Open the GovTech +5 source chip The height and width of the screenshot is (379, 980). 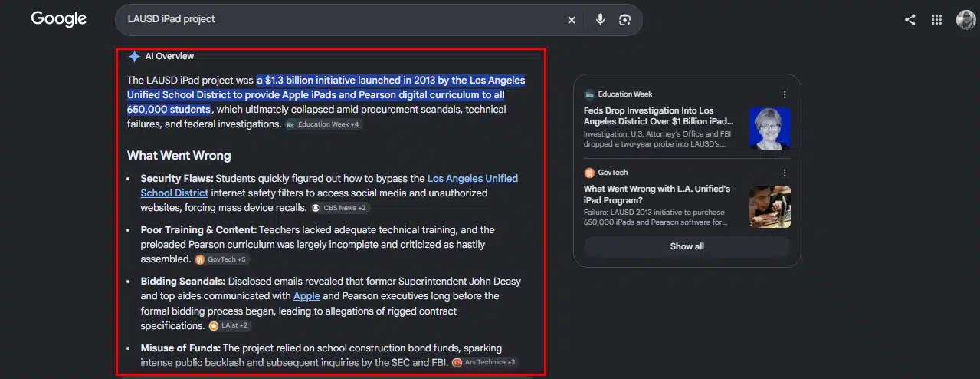[x=221, y=259]
